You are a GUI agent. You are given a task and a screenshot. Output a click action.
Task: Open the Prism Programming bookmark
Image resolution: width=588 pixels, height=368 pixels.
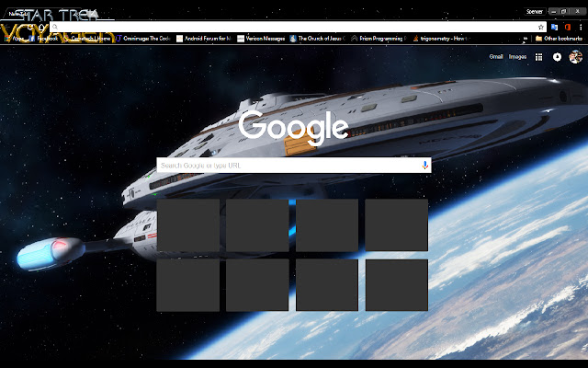click(x=379, y=39)
